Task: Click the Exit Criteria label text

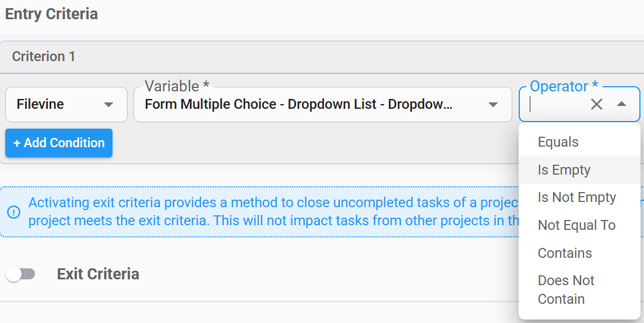Action: click(x=98, y=274)
